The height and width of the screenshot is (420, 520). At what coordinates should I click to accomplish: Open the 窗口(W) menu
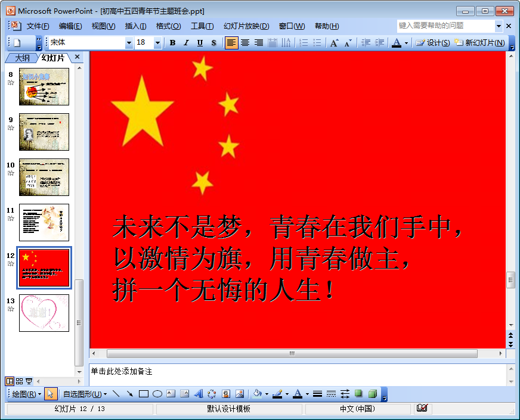coord(292,26)
